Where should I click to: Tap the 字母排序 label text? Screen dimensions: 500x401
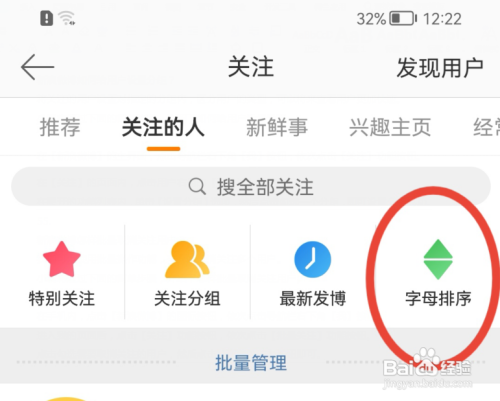click(438, 298)
